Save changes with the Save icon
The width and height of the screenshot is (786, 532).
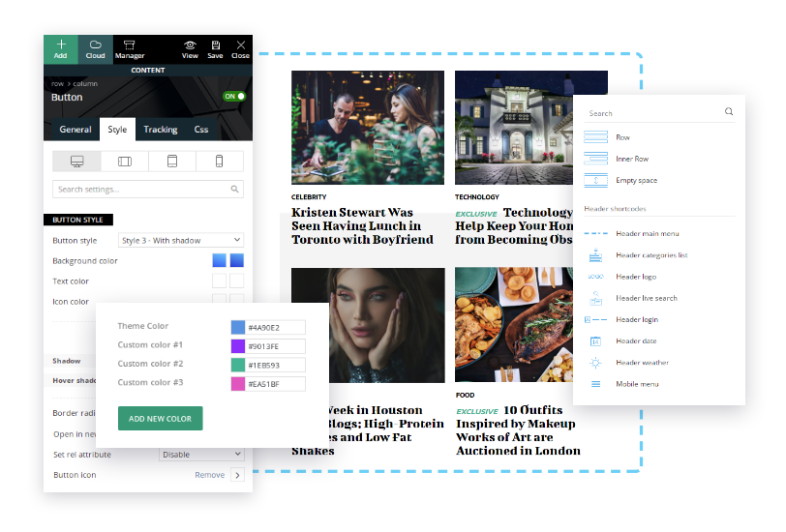(215, 48)
